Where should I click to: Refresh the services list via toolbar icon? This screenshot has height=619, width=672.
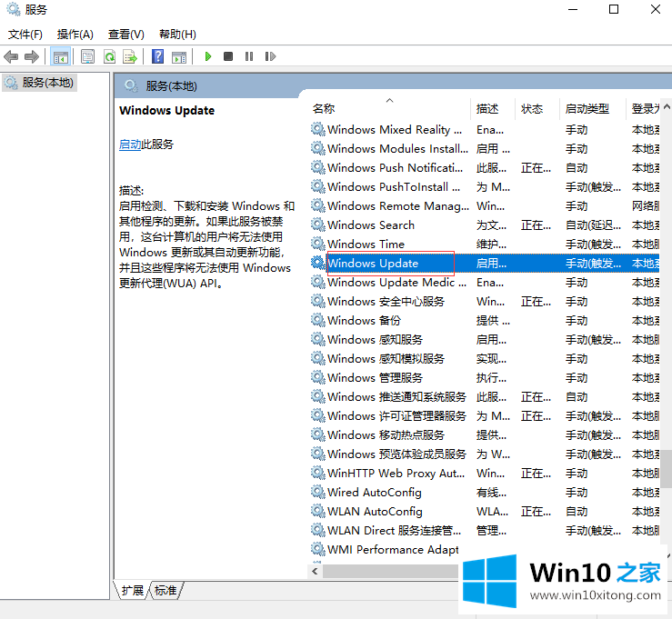[x=110, y=56]
